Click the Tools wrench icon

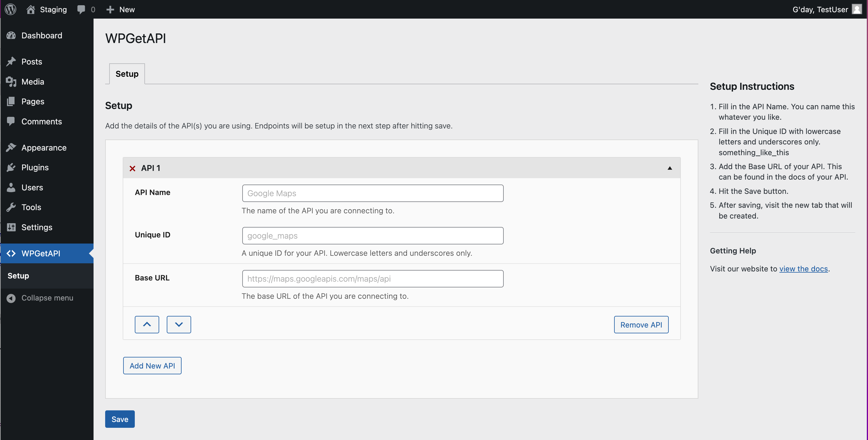(x=11, y=207)
